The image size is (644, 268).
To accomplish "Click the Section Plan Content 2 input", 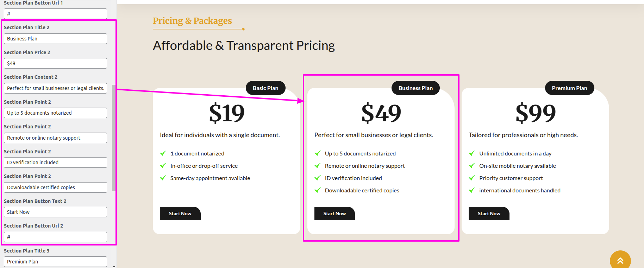I will click(x=55, y=88).
